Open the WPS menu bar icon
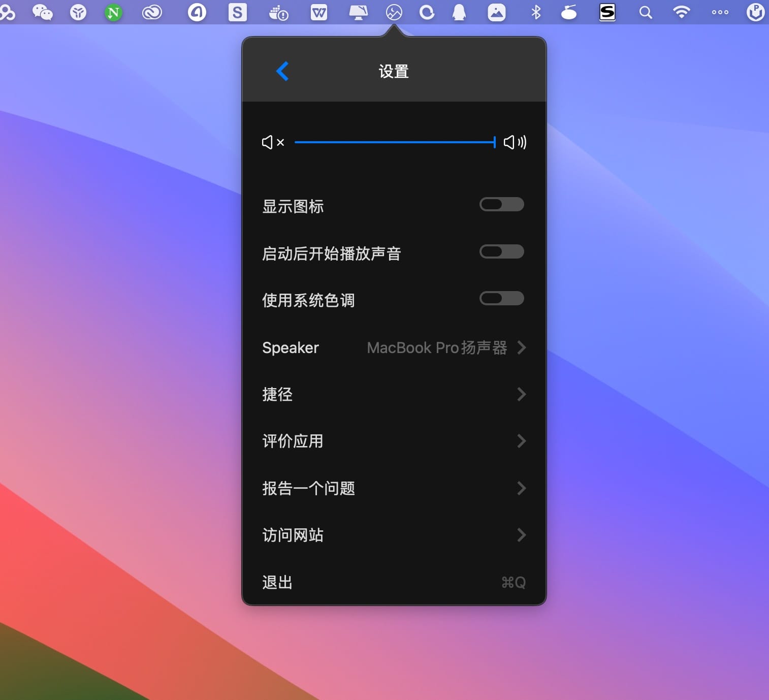The image size is (769, 700). tap(319, 12)
